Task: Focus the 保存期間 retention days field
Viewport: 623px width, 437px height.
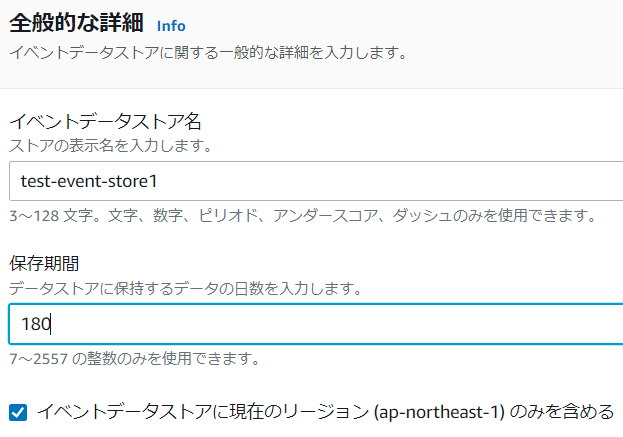Action: 320,324
